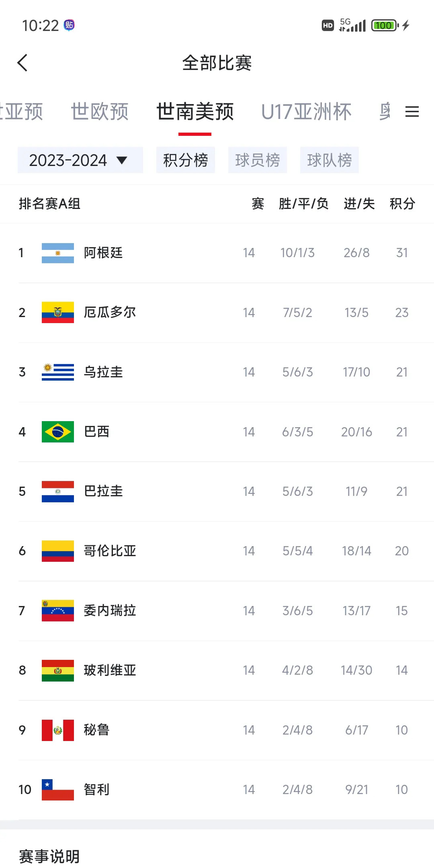Image resolution: width=434 pixels, height=868 pixels.
Task: Open the 2023-2024 season dropdown
Action: point(80,160)
